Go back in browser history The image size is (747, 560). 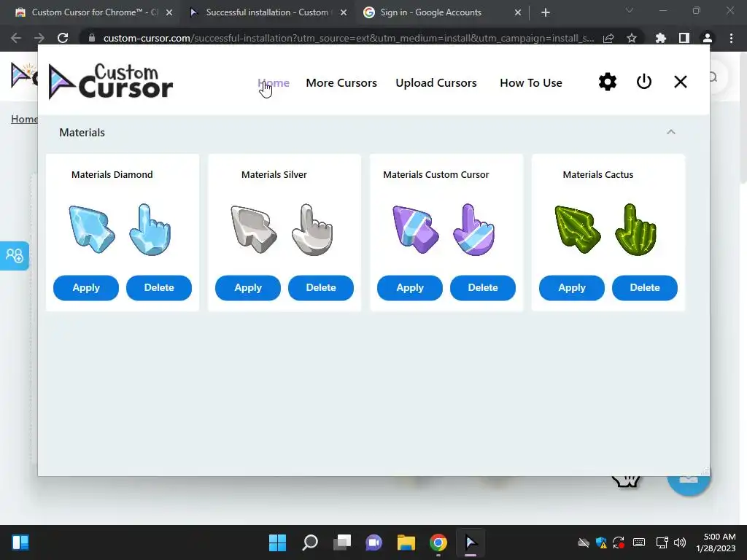[16, 38]
